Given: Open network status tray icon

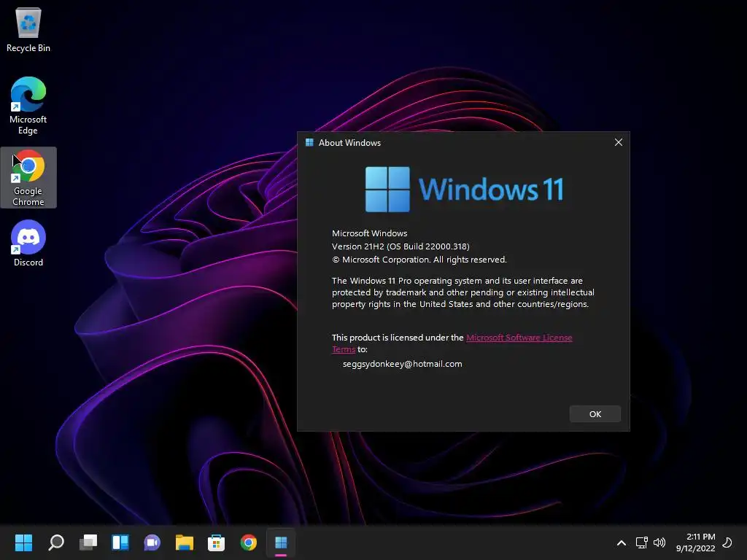Looking at the screenshot, I should point(642,542).
